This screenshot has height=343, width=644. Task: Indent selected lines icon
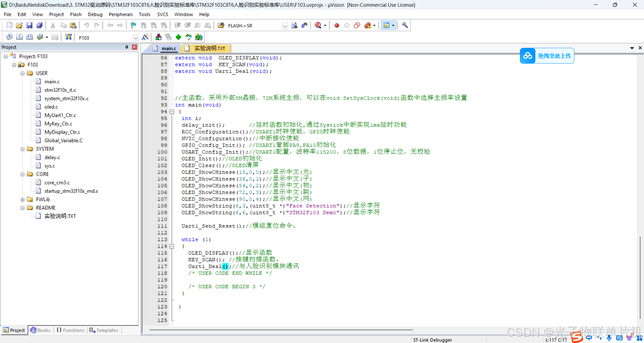(x=178, y=26)
